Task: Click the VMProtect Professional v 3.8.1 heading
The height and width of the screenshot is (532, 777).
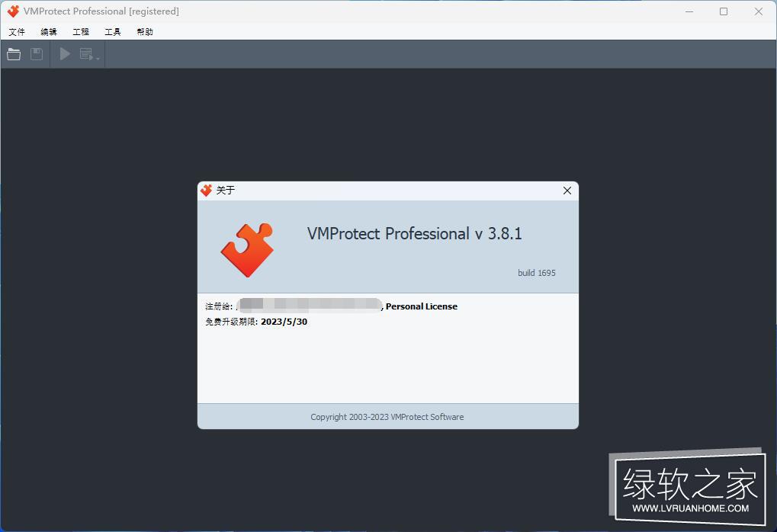Action: coord(414,234)
